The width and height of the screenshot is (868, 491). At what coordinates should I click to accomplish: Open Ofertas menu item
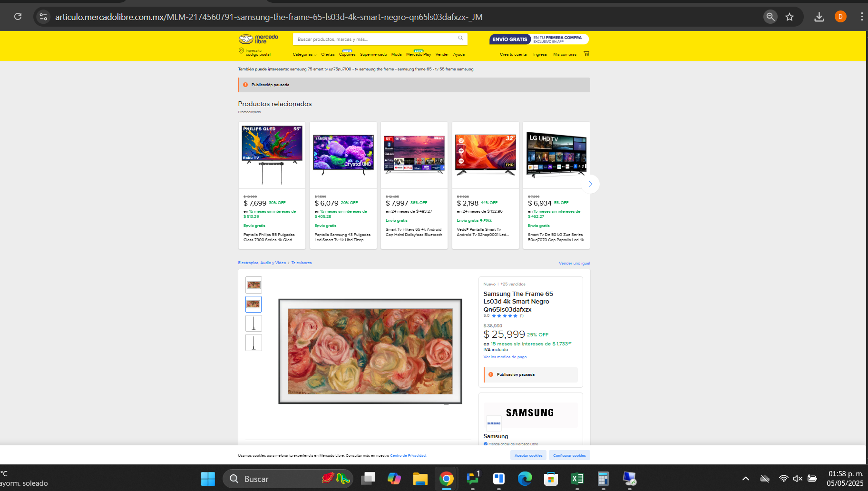tap(328, 54)
